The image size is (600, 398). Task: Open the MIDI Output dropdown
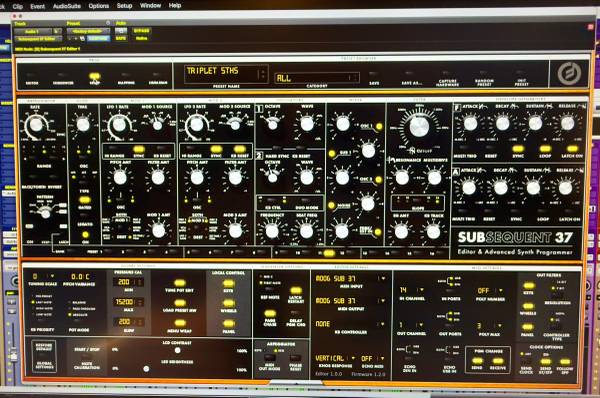[350, 301]
